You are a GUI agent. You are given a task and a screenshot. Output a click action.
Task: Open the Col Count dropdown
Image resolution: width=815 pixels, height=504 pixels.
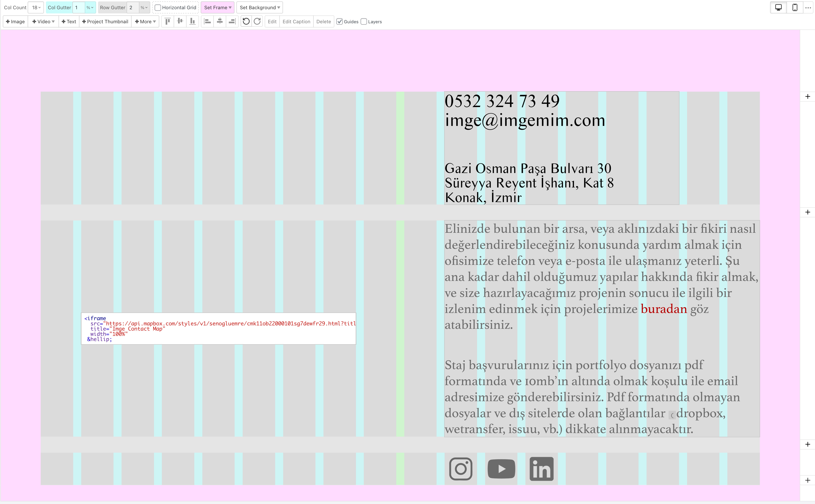pyautogui.click(x=36, y=7)
